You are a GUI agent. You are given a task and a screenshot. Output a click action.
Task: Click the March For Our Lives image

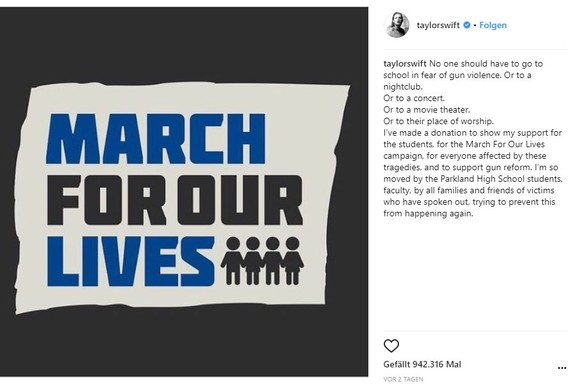[x=184, y=192]
